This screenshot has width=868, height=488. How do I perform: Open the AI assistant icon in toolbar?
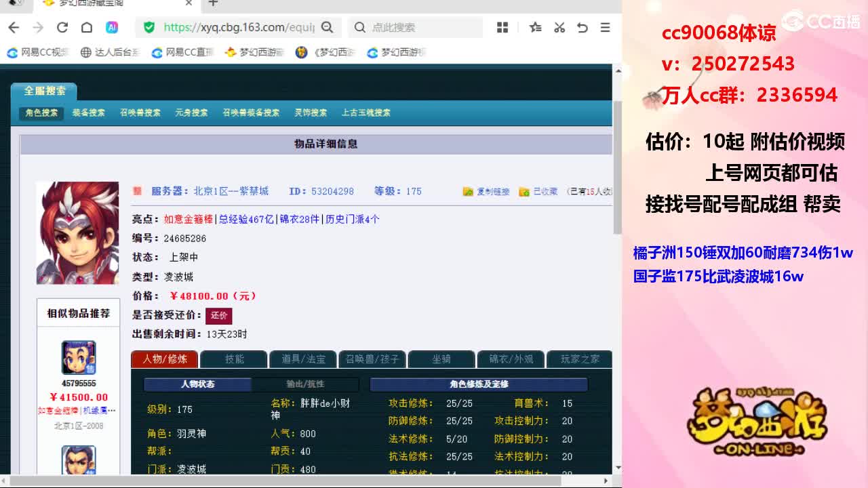[x=112, y=27]
